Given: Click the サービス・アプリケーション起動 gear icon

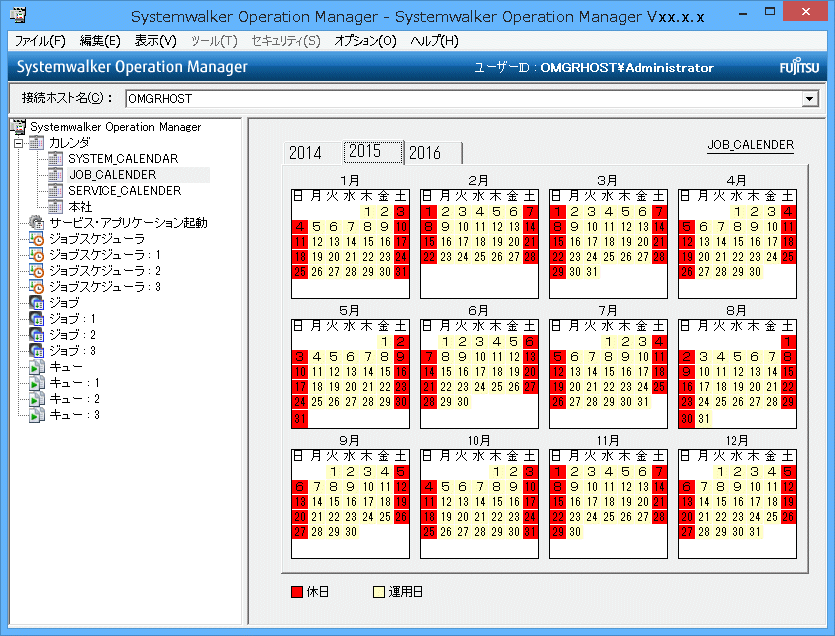Looking at the screenshot, I should tap(37, 223).
